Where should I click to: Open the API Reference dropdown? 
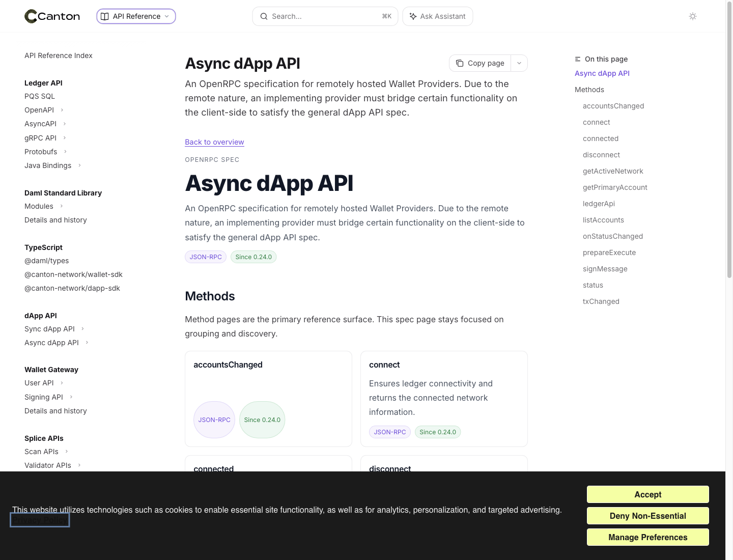[136, 16]
